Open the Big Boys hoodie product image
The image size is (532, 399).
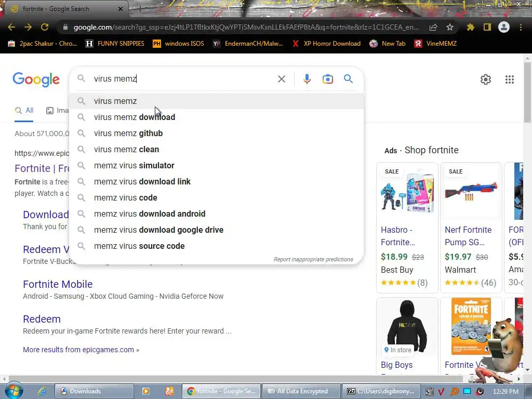click(407, 327)
